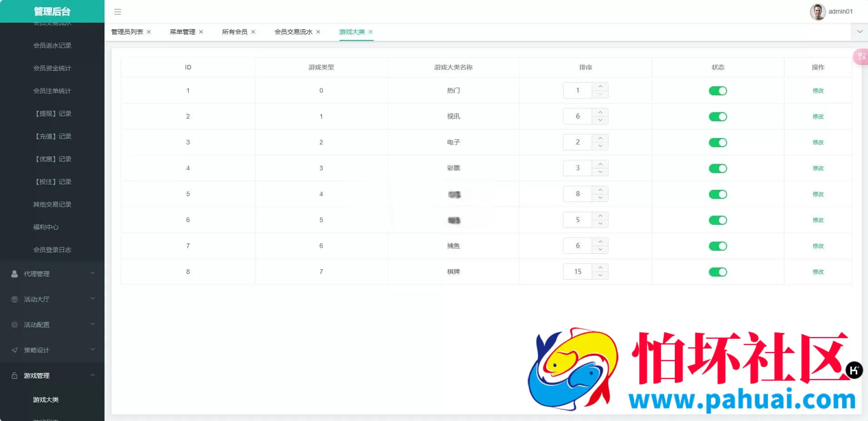Open 会员返水记录 in sidebar
This screenshot has height=421, width=868.
tap(52, 45)
